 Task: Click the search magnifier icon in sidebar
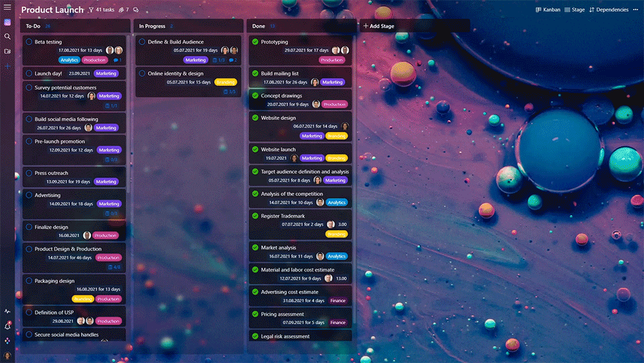tap(7, 36)
